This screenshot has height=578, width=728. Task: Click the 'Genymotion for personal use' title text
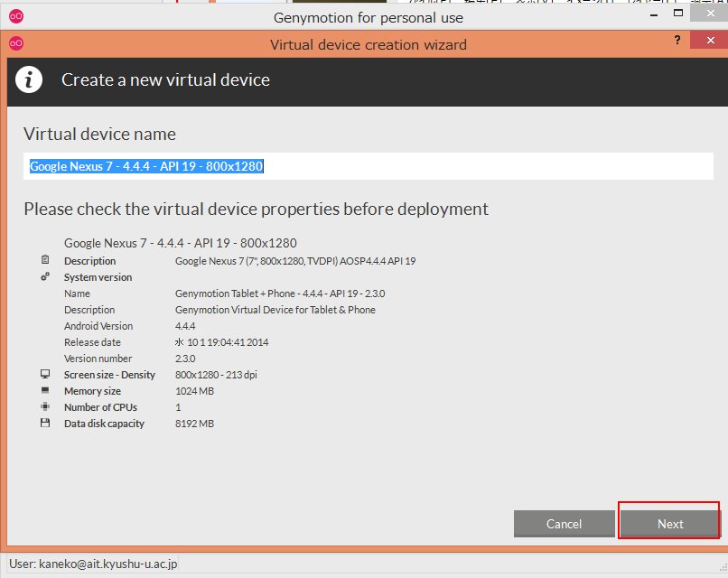[369, 18]
